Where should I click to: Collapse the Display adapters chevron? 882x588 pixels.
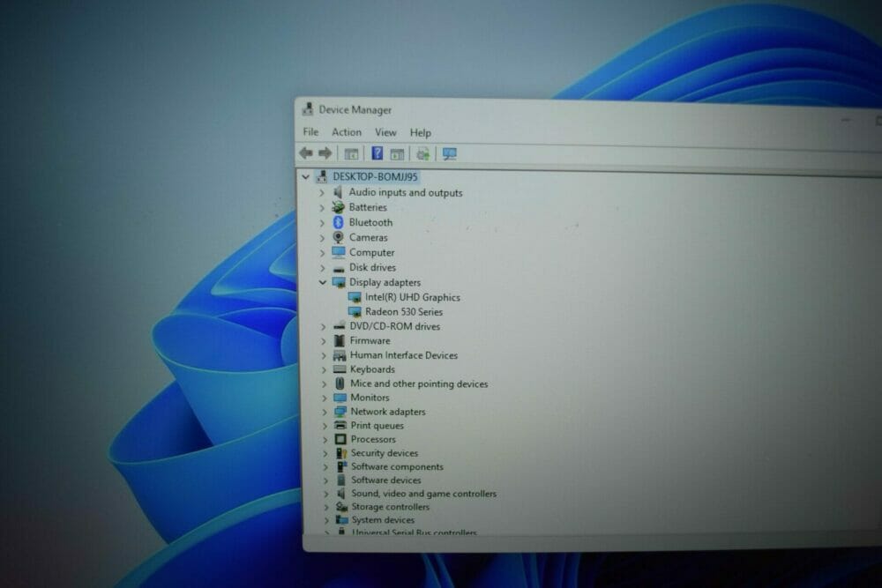click(322, 282)
